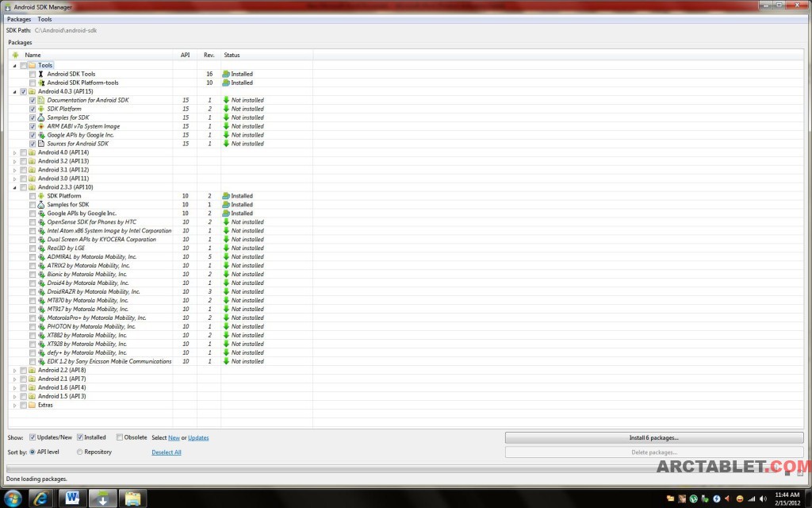Click the volume speaker icon in system tray
The height and width of the screenshot is (508, 812).
763,499
